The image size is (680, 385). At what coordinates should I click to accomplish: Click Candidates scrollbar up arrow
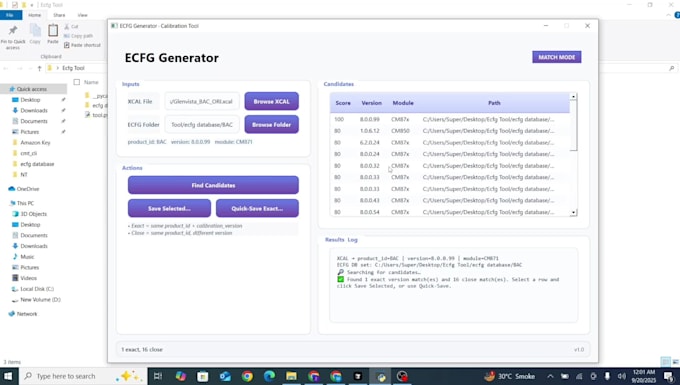pyautogui.click(x=573, y=96)
